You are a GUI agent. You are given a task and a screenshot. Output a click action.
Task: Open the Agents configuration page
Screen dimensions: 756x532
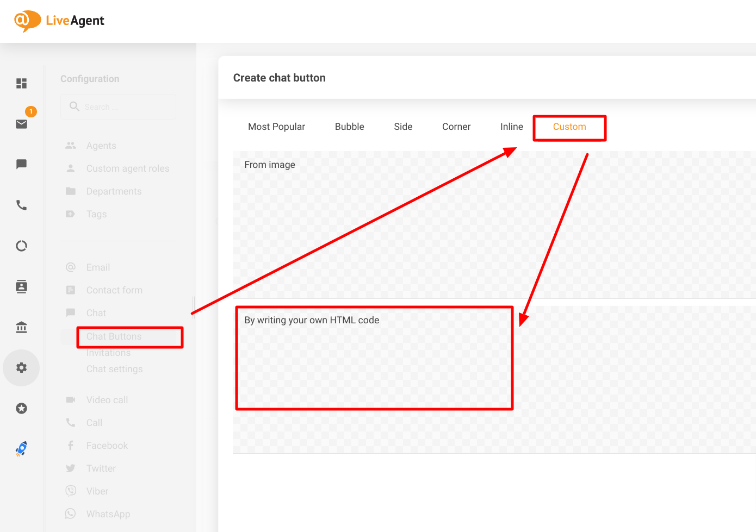click(101, 145)
